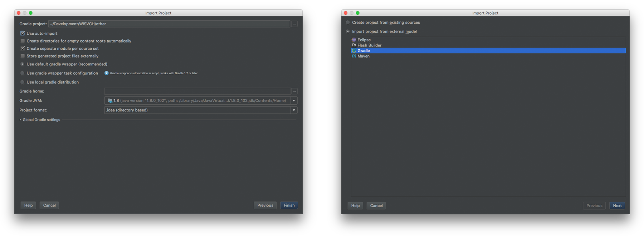Open the Gradle JVM dropdown arrow
Viewport: 644px width, 239px height.
[x=294, y=100]
